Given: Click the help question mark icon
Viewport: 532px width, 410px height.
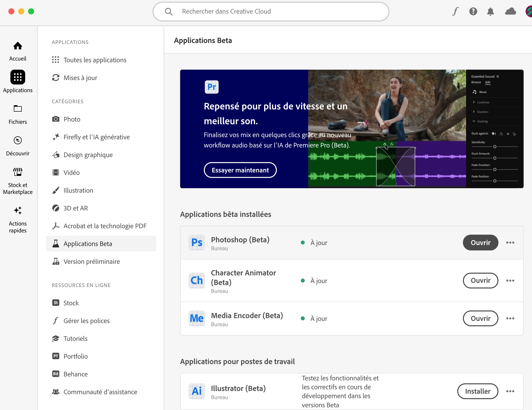Looking at the screenshot, I should (473, 11).
